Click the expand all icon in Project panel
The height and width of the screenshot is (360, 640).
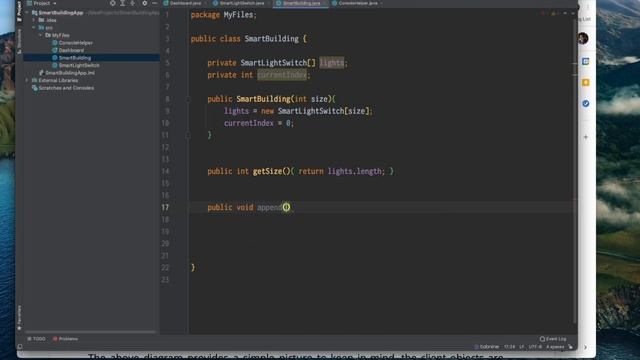click(x=122, y=3)
